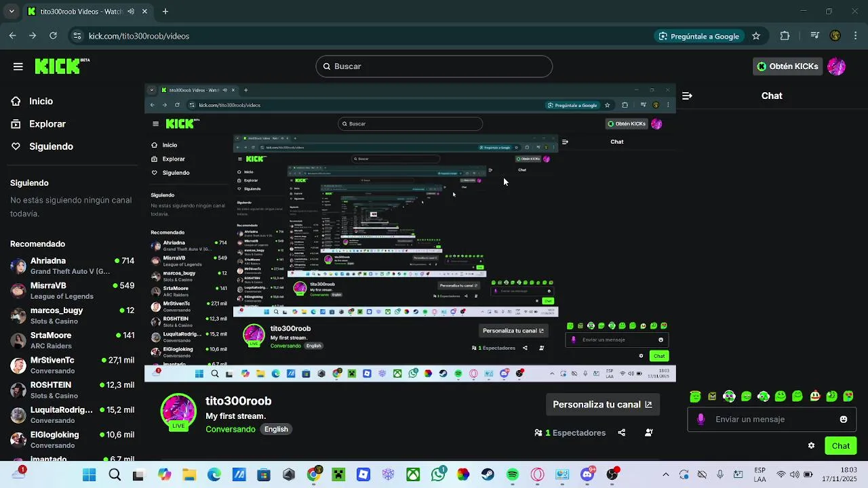The width and height of the screenshot is (868, 488).
Task: Click the address bar URL kick.com/tito300roob/videos
Action: pos(139,36)
